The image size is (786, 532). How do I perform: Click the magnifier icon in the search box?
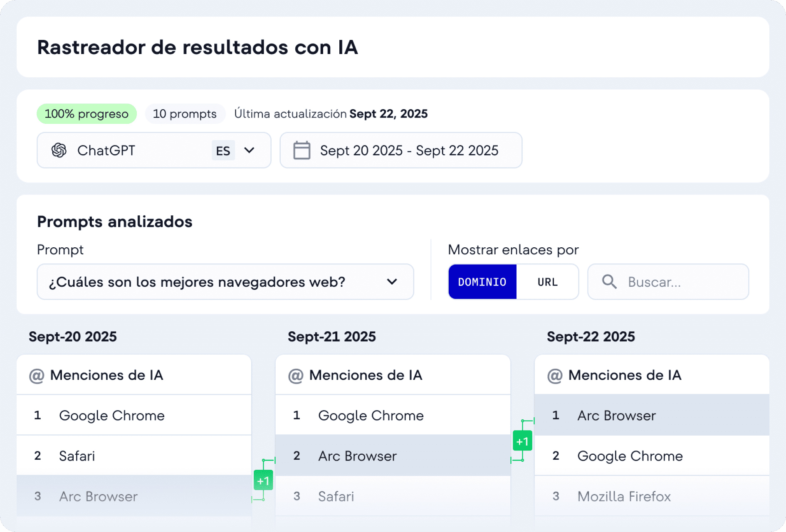tap(609, 282)
